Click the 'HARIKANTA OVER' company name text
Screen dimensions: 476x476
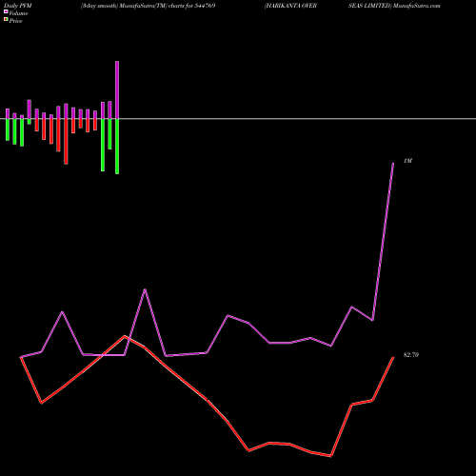point(290,6)
